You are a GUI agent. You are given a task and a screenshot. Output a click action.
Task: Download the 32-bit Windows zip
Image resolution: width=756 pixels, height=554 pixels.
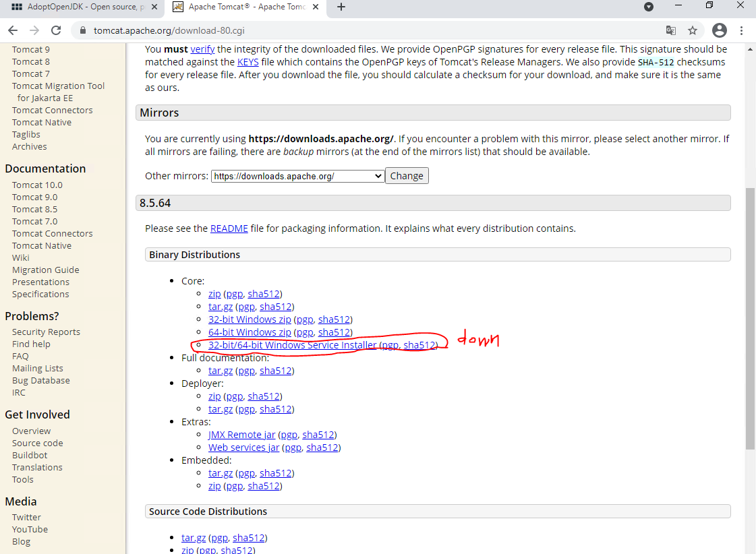click(250, 319)
